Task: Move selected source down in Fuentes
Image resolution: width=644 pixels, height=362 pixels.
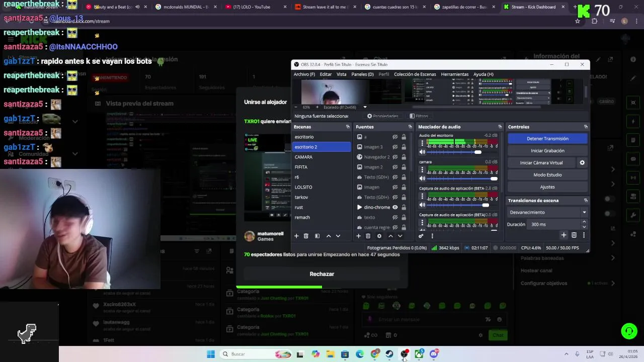Action: (x=400, y=236)
